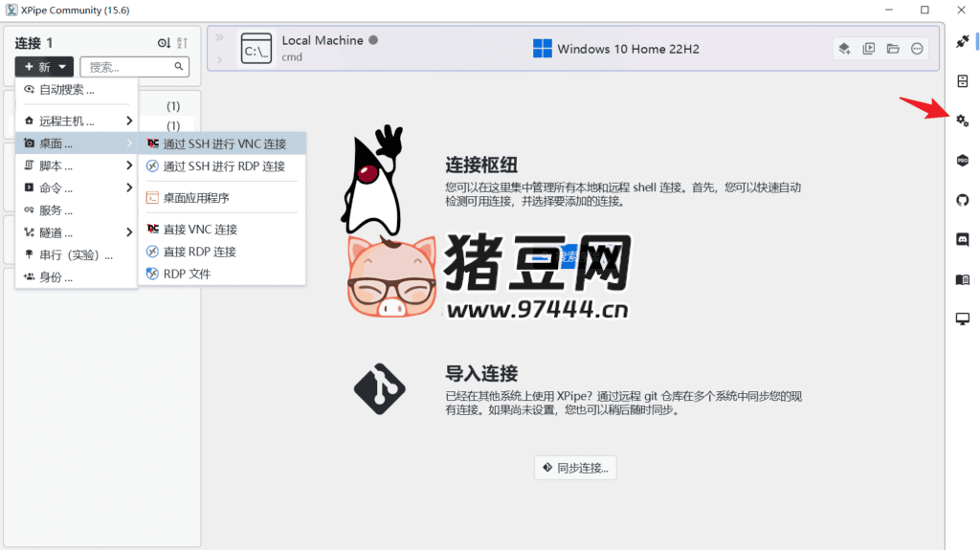980x550 pixels.
Task: Click the terminal icon beside 桌面应用程序
Action: [152, 198]
